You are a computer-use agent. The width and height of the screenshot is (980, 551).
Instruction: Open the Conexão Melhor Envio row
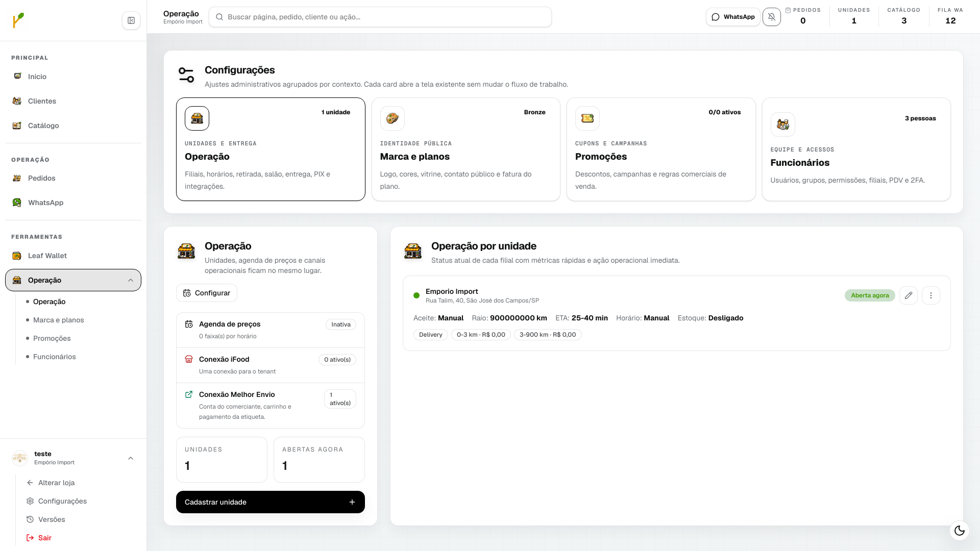click(271, 406)
